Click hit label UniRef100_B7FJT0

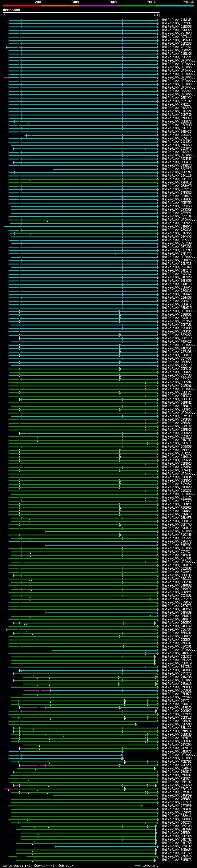point(176,254)
